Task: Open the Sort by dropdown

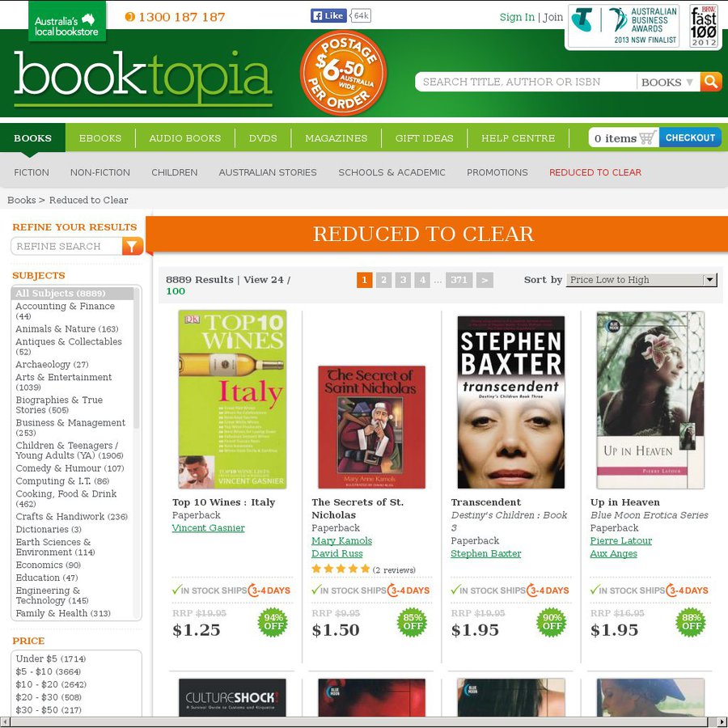Action: [x=641, y=280]
